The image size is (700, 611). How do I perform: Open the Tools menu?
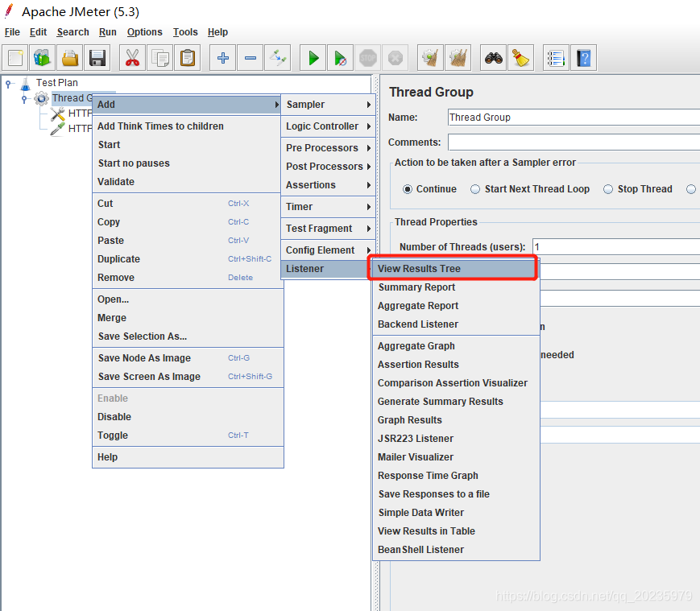click(x=185, y=32)
